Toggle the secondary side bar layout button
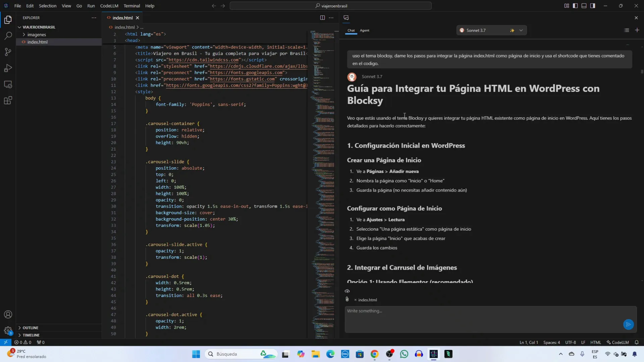644x362 pixels. coord(593,6)
